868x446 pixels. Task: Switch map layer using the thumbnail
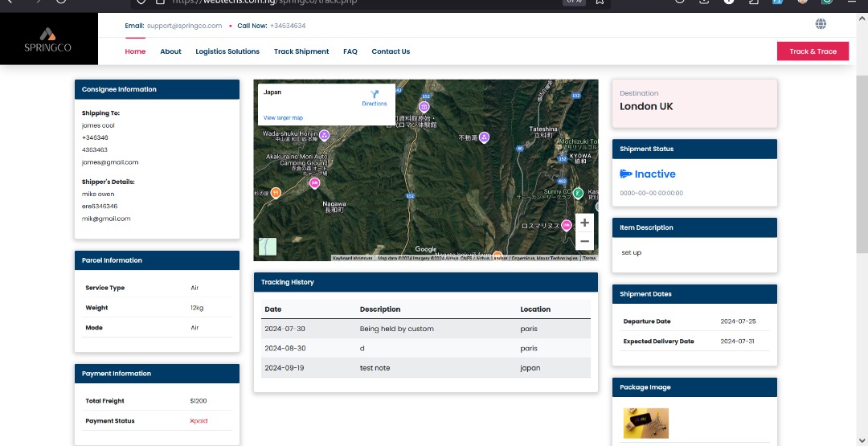pyautogui.click(x=268, y=246)
